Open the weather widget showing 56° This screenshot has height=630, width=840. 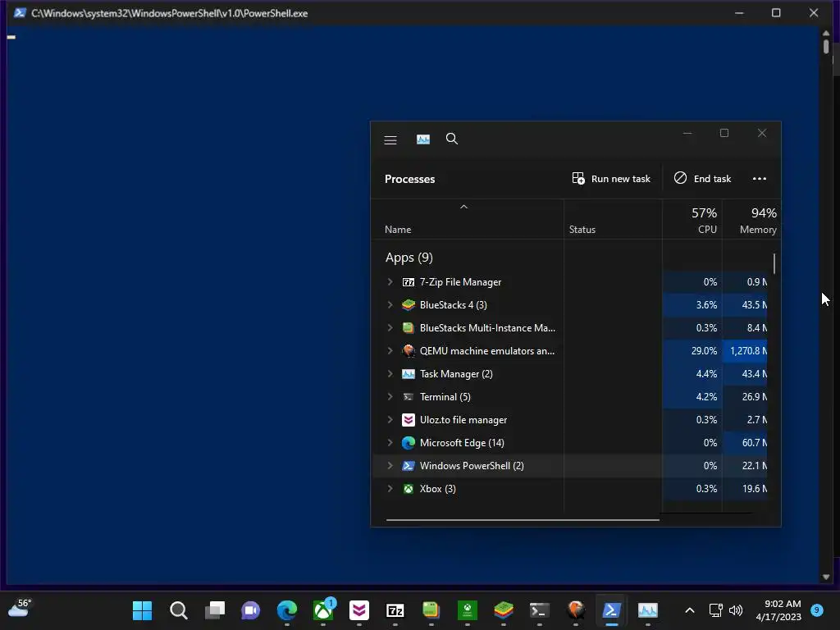(x=20, y=609)
